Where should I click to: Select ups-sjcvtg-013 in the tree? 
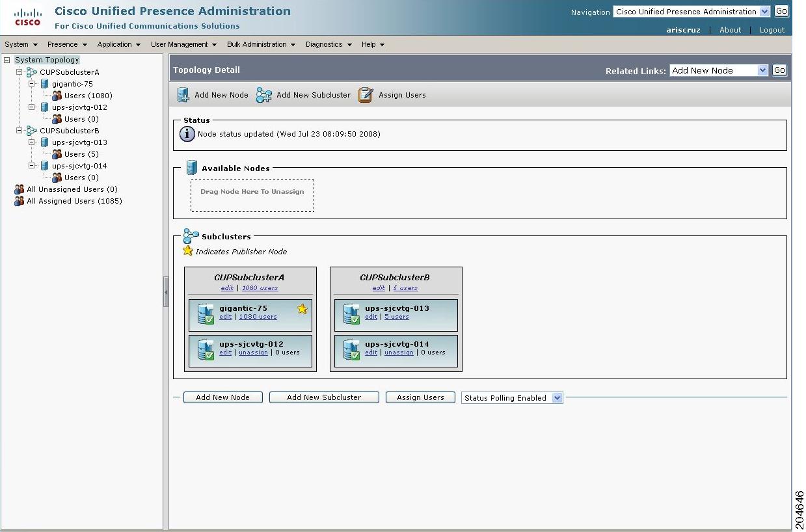[x=79, y=142]
